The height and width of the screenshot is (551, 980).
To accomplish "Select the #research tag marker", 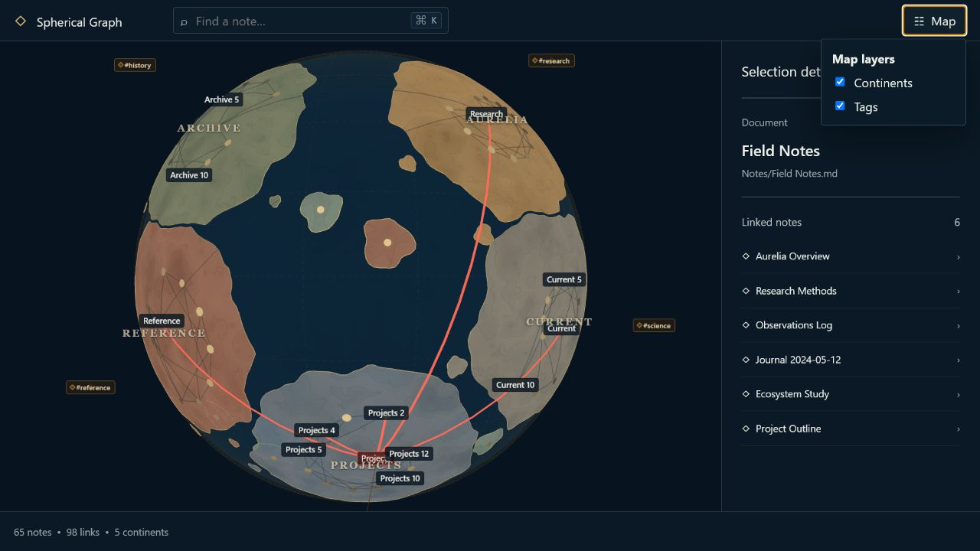I will 551,60.
